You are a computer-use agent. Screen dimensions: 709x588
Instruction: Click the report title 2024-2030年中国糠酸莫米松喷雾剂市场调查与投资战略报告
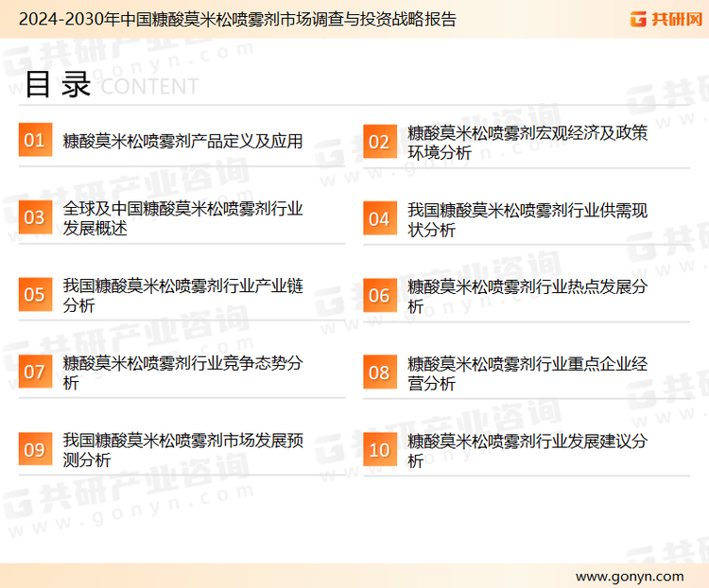(237, 19)
